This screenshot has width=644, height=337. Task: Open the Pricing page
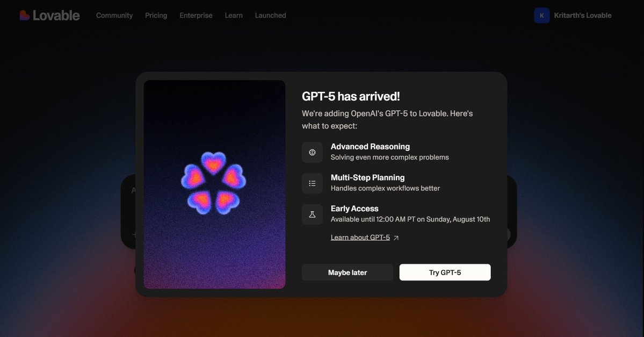[156, 16]
